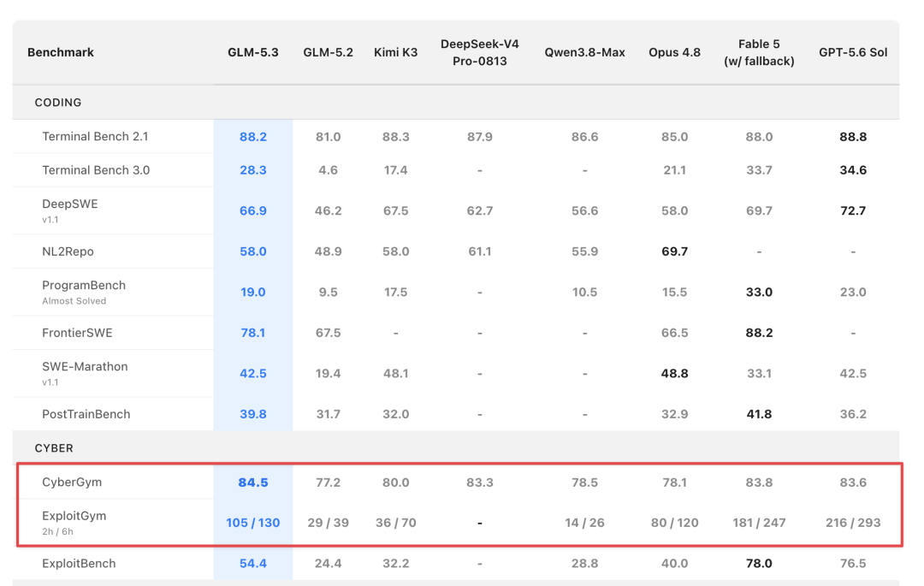Click the DeepSeek-V4 Pro-0813 column header
This screenshot has height=586, width=924.
tap(480, 52)
